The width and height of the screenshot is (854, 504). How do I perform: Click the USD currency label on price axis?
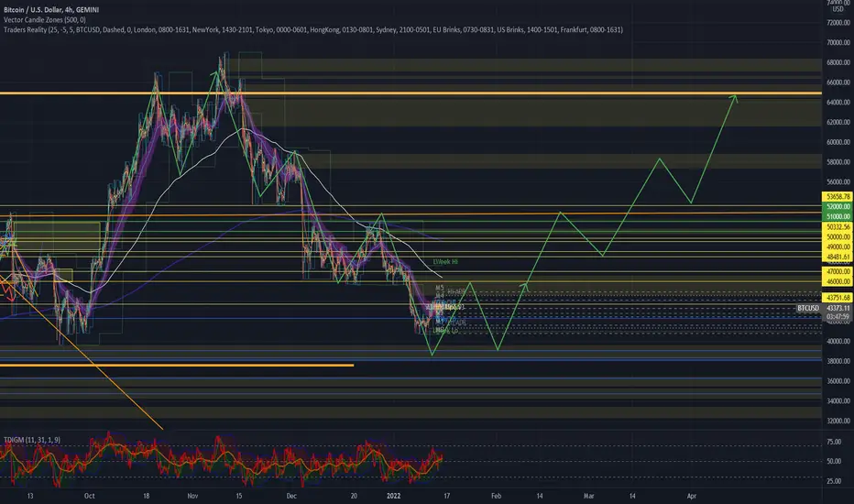838,9
